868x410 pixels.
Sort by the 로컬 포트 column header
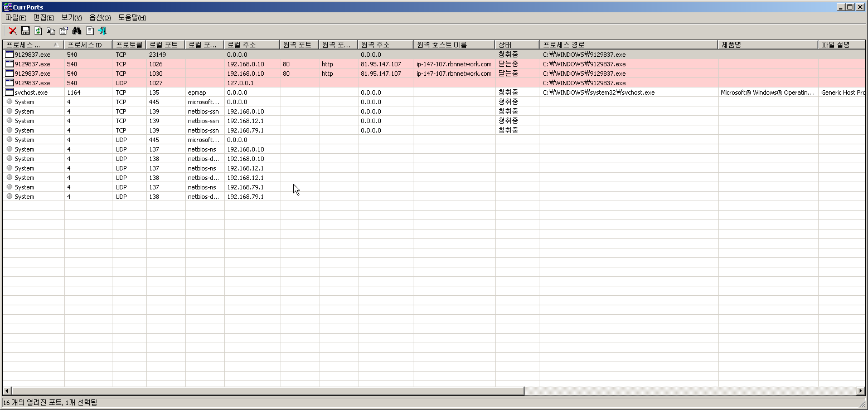(x=165, y=45)
